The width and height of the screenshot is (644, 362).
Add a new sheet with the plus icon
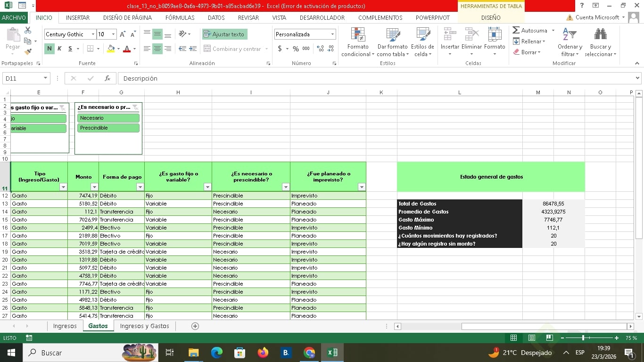pos(195,326)
